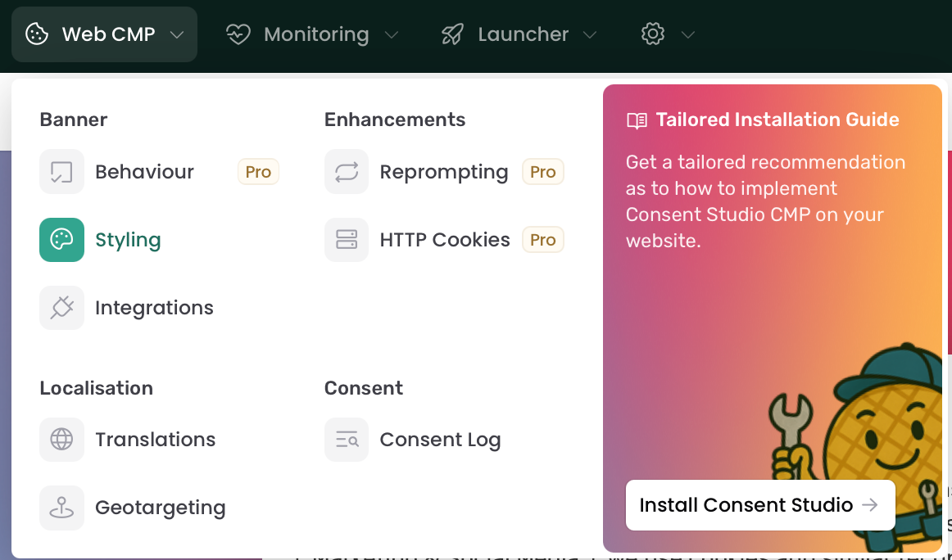Click the Styling palette icon
The image size is (952, 560).
[62, 240]
